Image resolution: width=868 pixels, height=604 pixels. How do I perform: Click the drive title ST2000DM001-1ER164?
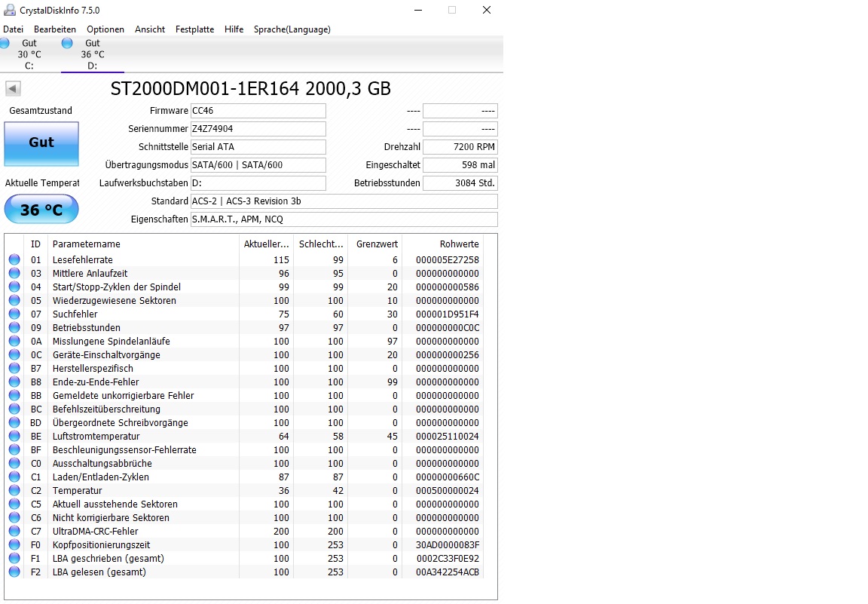point(251,89)
